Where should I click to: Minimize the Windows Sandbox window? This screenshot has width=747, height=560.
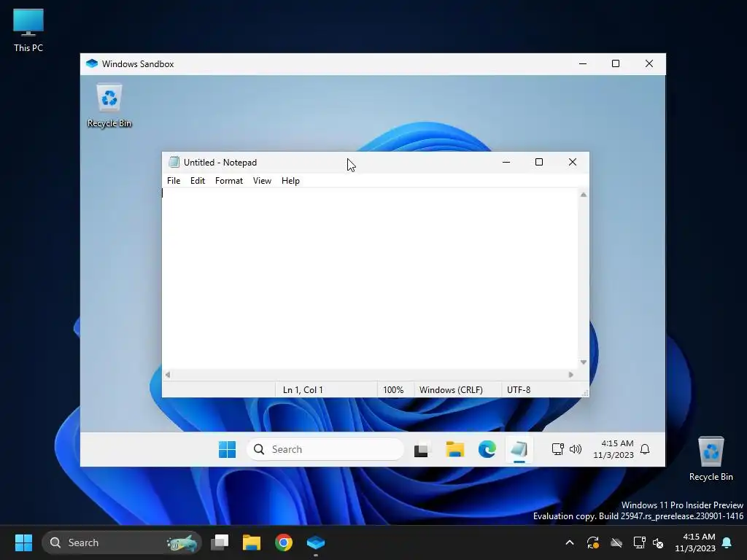click(583, 63)
